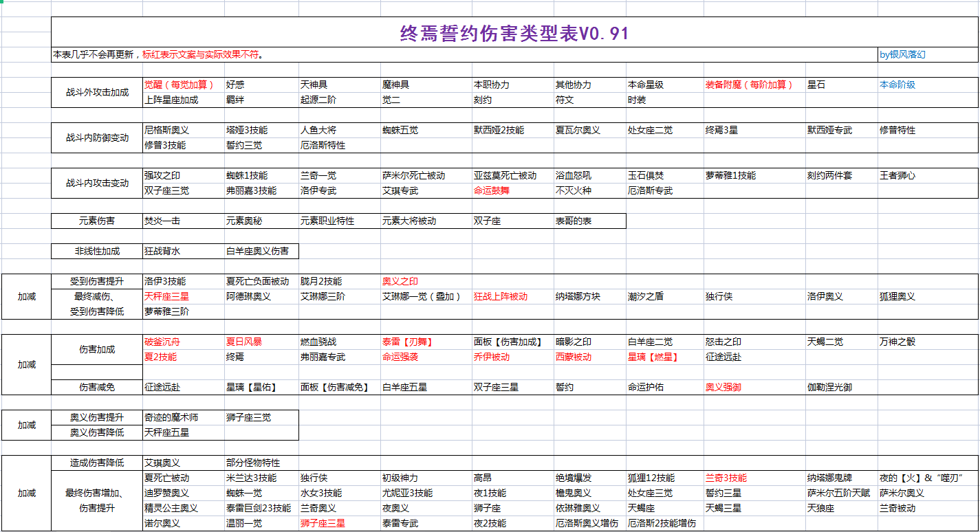The width and height of the screenshot is (980, 532).
Task: Select the 暗影之印 cell
Action: (590, 342)
